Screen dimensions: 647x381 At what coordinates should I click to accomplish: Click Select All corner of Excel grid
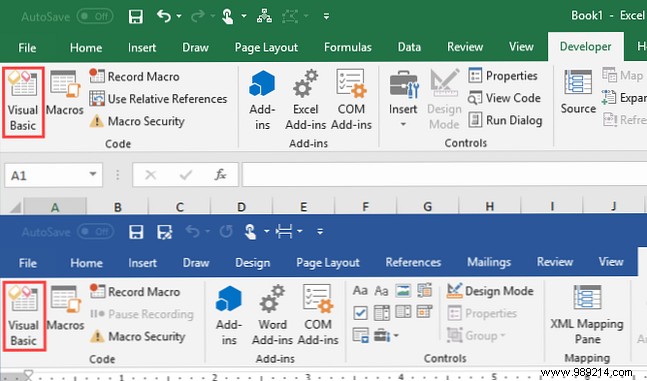(15, 206)
